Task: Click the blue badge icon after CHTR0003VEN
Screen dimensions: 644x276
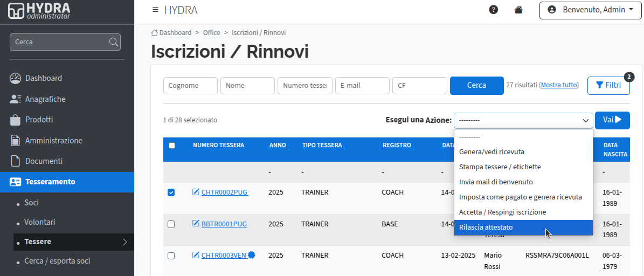Action: click(251, 255)
